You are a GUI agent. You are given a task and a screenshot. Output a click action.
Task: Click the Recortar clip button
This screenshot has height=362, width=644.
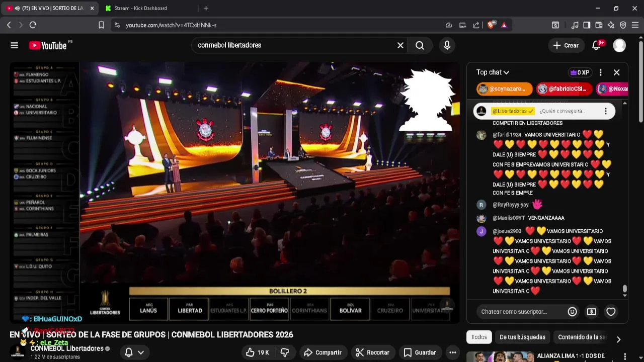pyautogui.click(x=372, y=352)
